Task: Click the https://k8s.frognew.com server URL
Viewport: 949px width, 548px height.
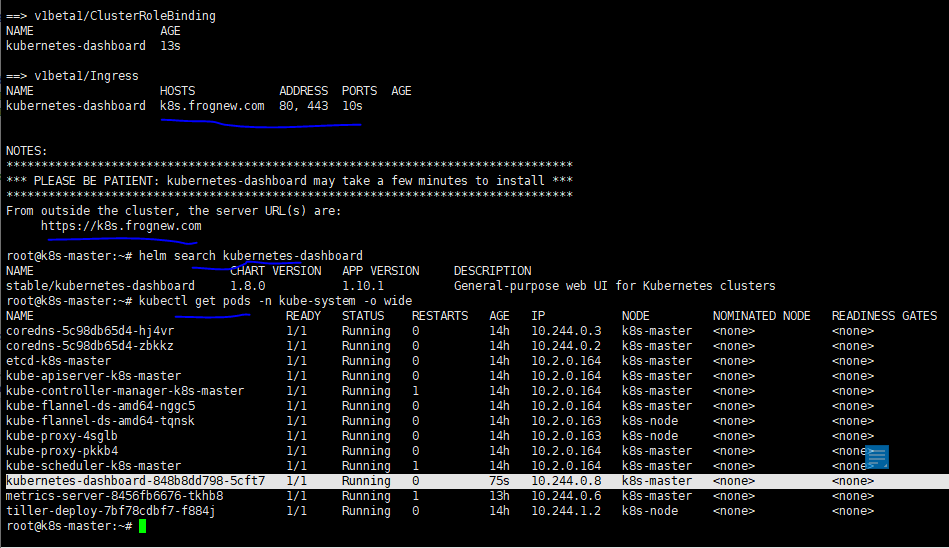Action: (121, 226)
